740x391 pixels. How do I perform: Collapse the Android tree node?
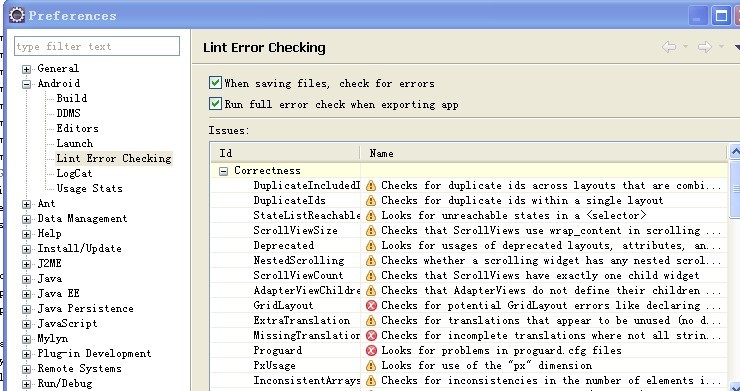coord(26,84)
